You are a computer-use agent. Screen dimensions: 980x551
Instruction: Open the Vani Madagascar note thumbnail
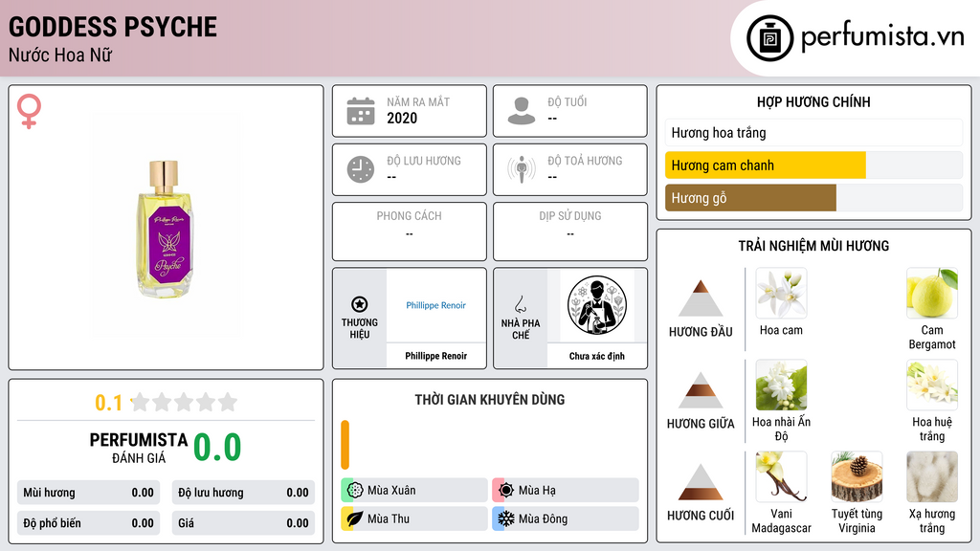point(781,476)
